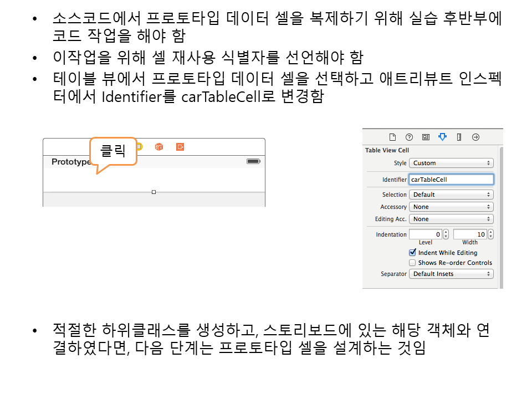Open the Accessory dropdown menu
This screenshot has height=399, width=532.
pos(451,207)
